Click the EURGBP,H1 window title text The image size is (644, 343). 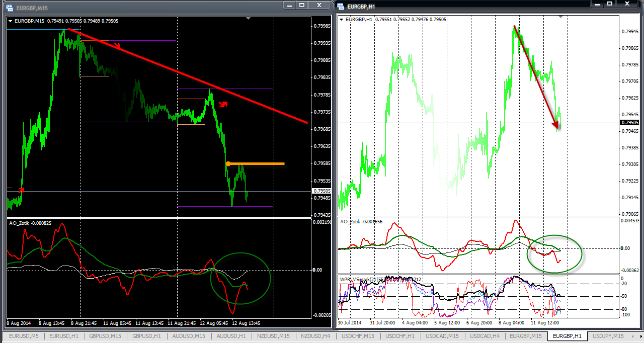362,6
